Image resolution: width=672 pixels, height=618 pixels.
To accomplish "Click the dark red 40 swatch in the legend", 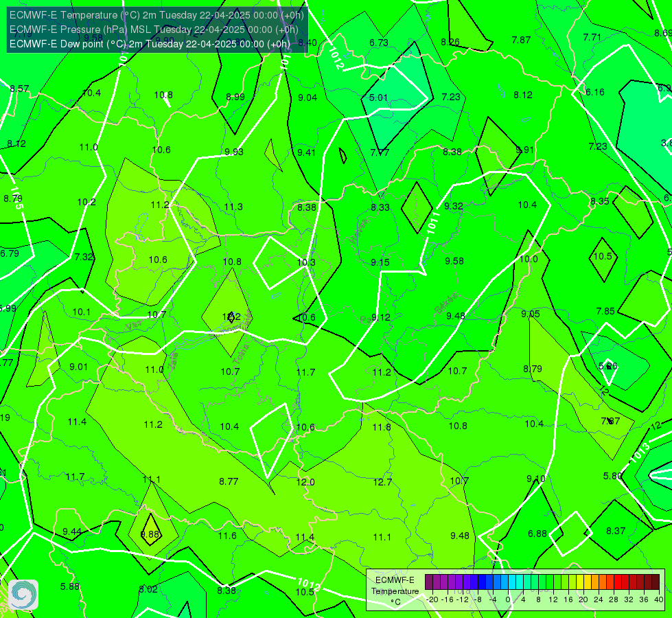I will click(656, 582).
